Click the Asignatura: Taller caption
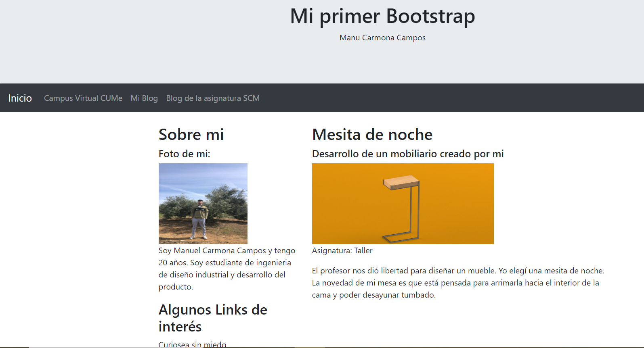644x348 pixels. point(342,250)
